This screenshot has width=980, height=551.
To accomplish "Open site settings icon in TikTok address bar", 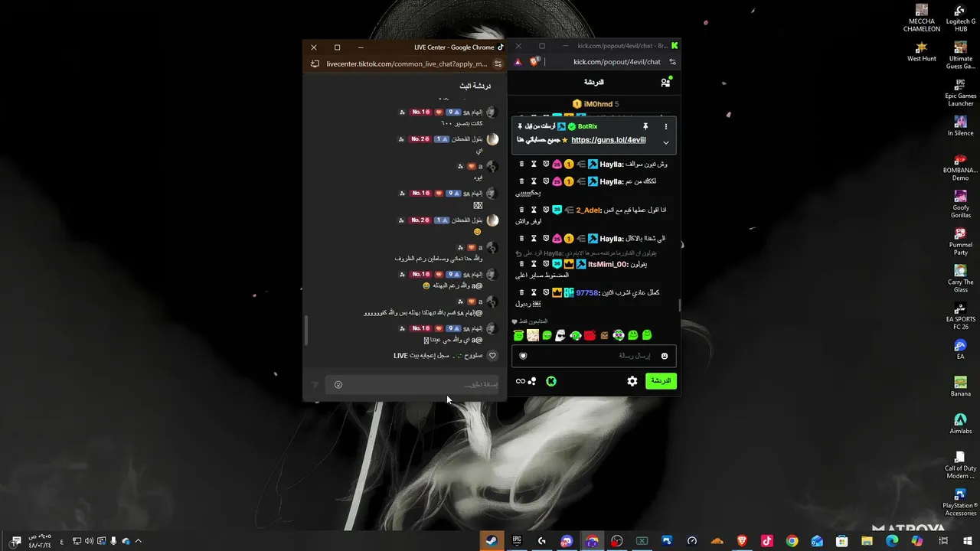I will pos(498,64).
